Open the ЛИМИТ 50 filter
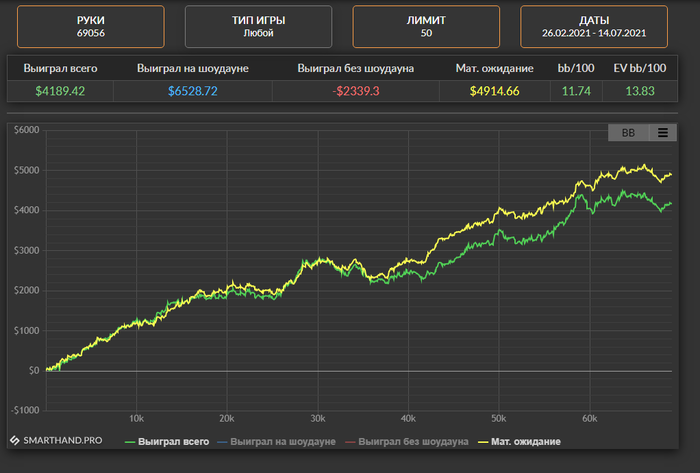The image size is (700, 473). coord(426,26)
